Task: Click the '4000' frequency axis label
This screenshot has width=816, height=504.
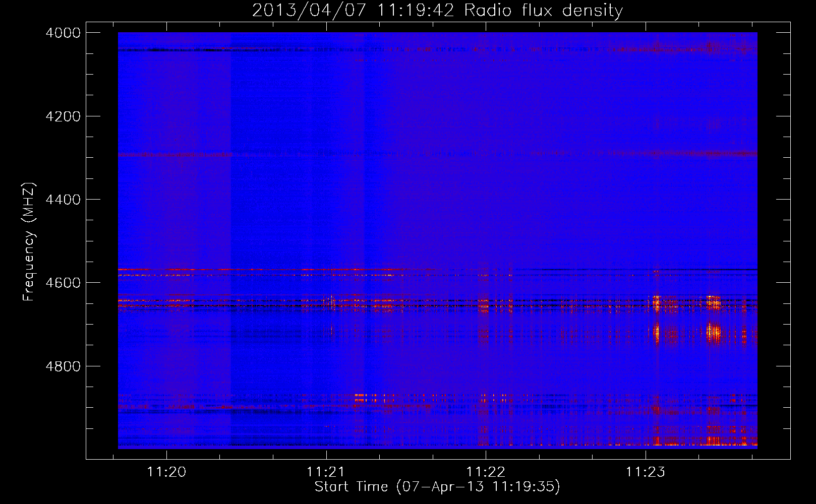Action: [63, 33]
